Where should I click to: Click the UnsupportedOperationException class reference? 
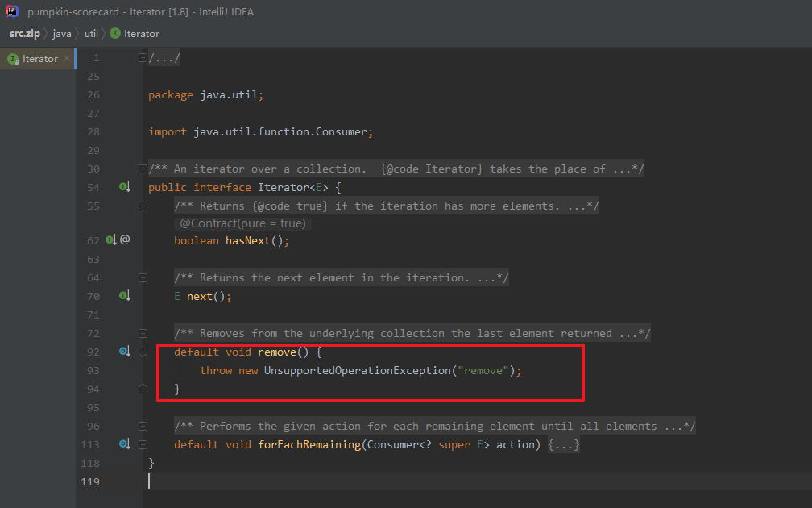click(358, 371)
